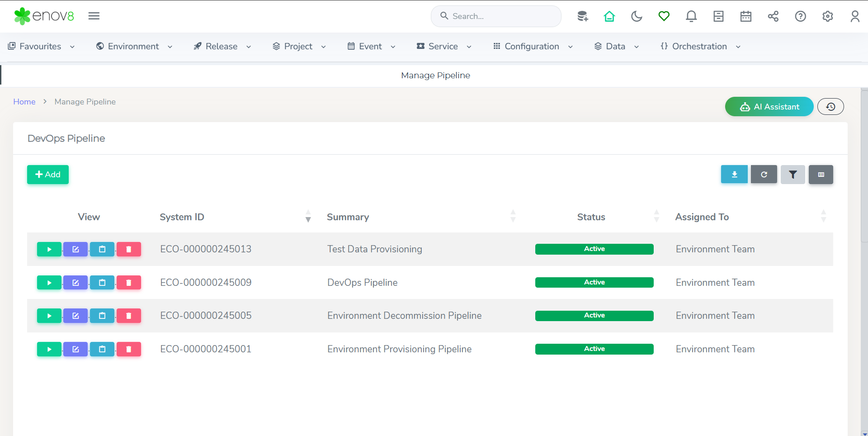This screenshot has width=868, height=436.
Task: Refresh the pipeline table
Action: click(x=764, y=175)
